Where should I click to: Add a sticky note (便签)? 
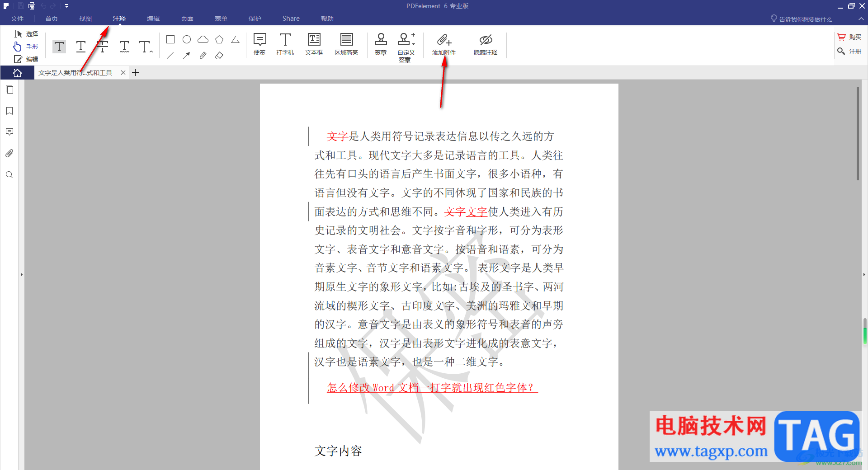pyautogui.click(x=259, y=44)
